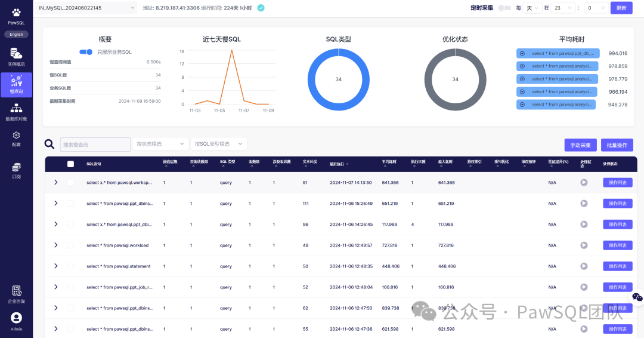
Task: Open the 数据库对象 sidebar icon
Action: pos(17,109)
